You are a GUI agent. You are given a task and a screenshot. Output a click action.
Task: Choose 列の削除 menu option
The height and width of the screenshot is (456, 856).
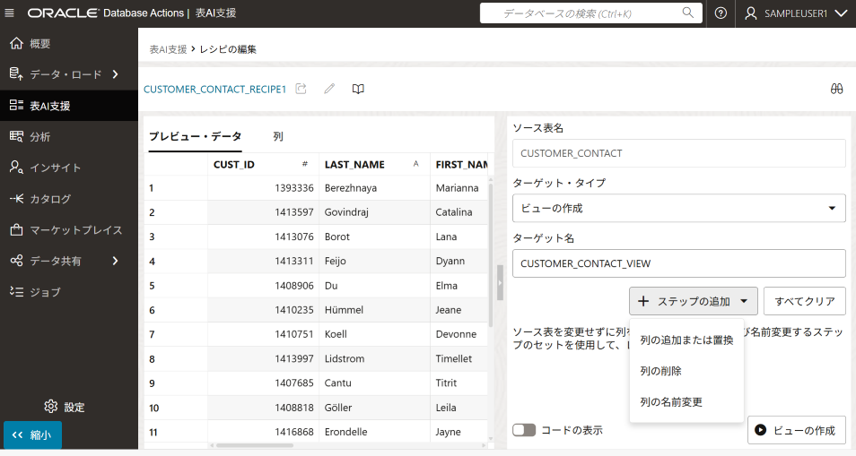pos(687,371)
